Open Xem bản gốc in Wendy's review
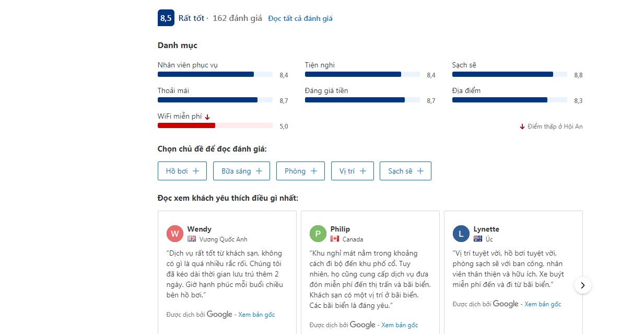Viewport: 644px width, 334px height. (x=256, y=315)
